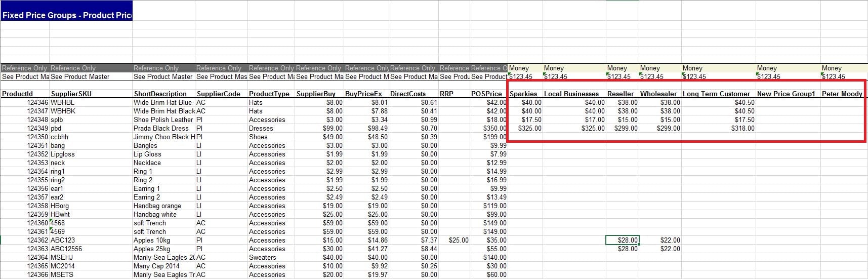Image resolution: width=868 pixels, height=279 pixels.
Task: Select the $99.00 SupplierBuy cell
Action: (x=319, y=128)
